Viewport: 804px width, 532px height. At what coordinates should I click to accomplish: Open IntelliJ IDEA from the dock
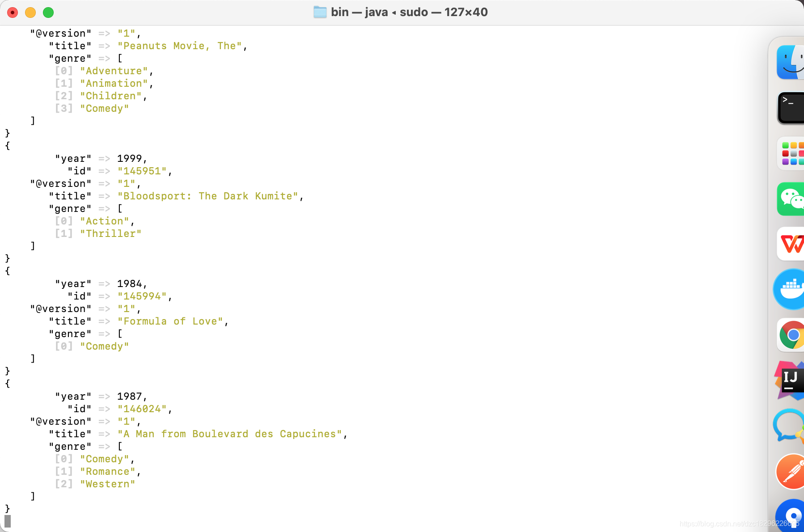pos(790,380)
